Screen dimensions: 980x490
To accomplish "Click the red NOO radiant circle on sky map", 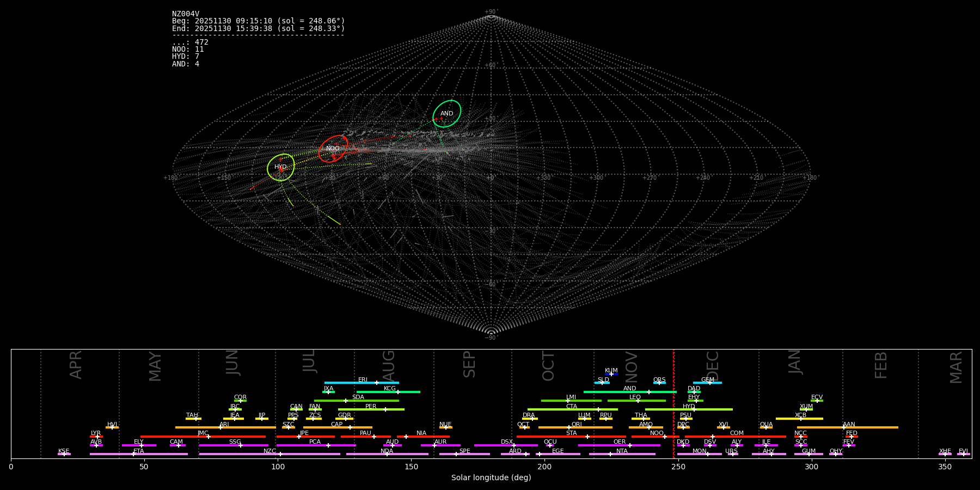I will [333, 149].
